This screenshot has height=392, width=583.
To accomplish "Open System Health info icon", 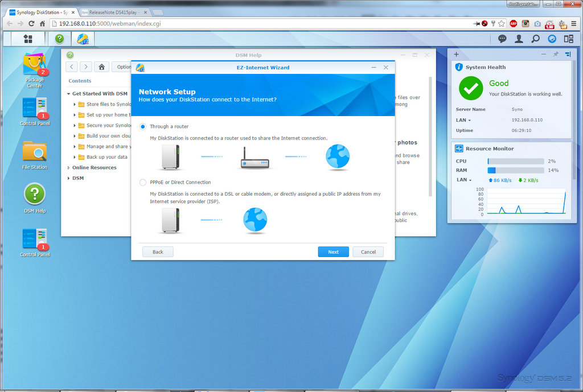I will point(459,67).
